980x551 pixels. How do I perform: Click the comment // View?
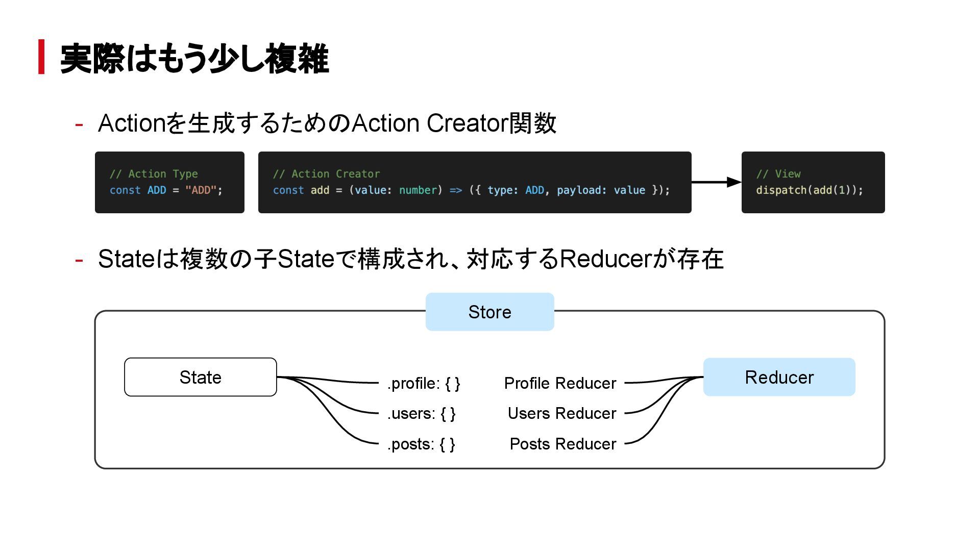[778, 174]
